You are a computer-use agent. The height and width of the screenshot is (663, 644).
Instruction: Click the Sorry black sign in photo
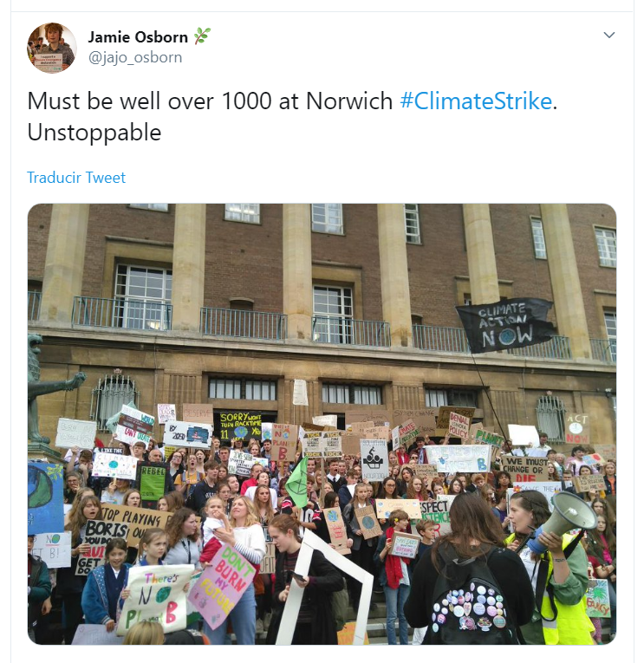[240, 426]
